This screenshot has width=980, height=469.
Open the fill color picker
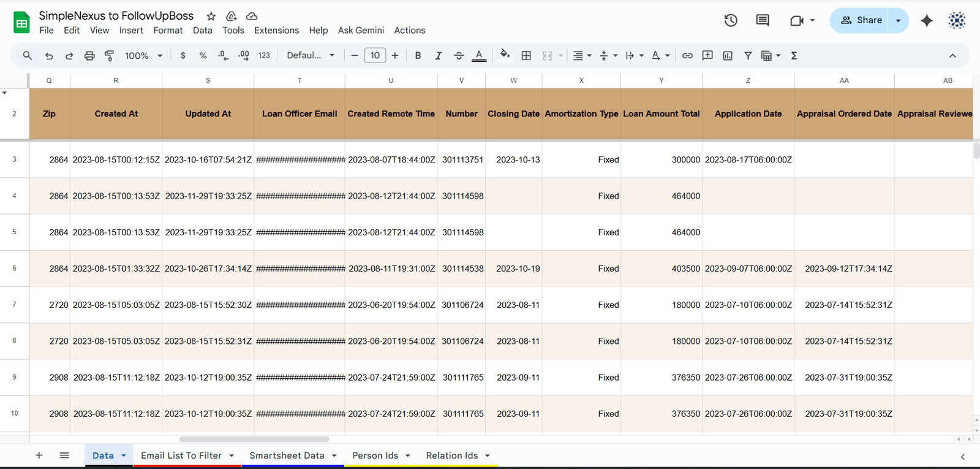click(505, 56)
